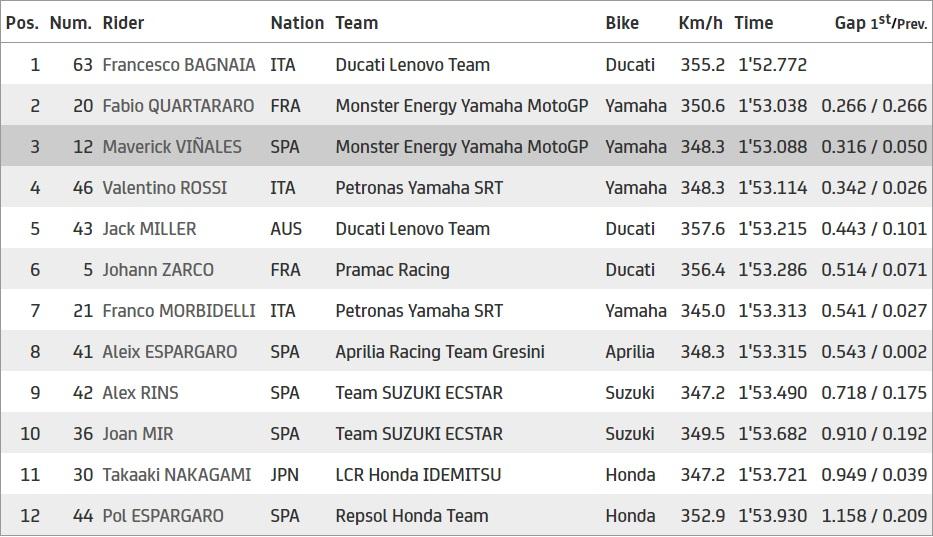The image size is (933, 537).
Task: Open LCR Honda IDEMITSU team
Action: tap(418, 475)
